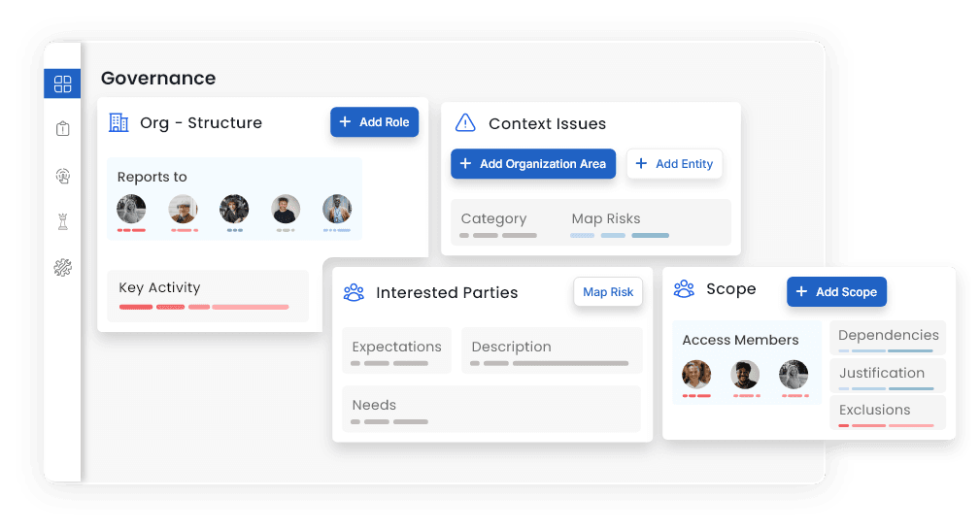Select the last Reports to avatar
Viewport: 980px width, 531px height.
click(337, 209)
